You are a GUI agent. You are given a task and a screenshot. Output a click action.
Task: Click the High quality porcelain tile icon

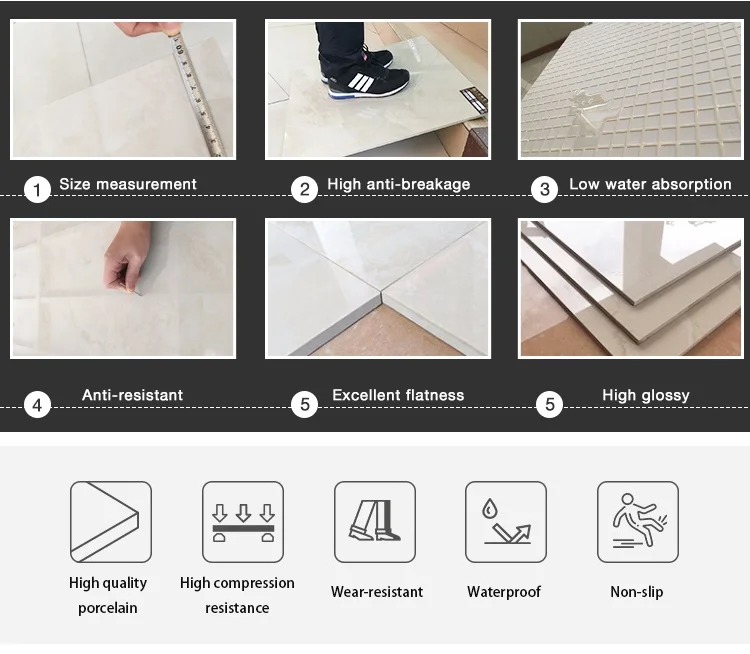(111, 521)
